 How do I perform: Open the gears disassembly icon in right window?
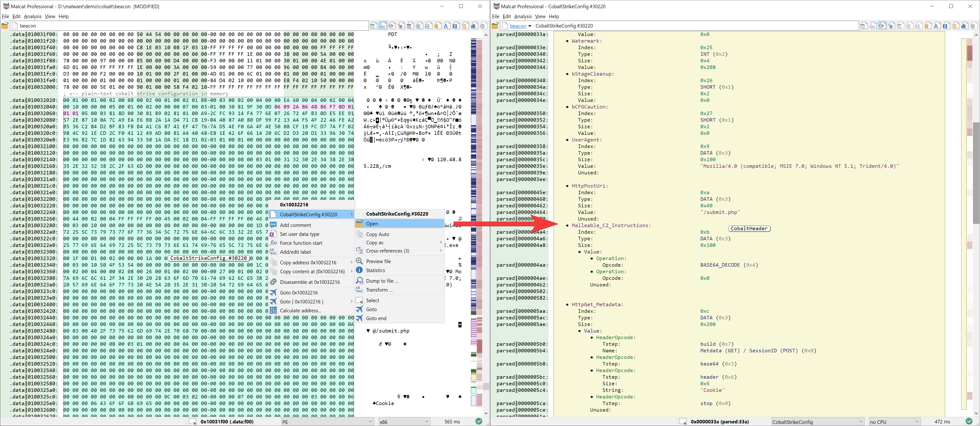click(891, 26)
